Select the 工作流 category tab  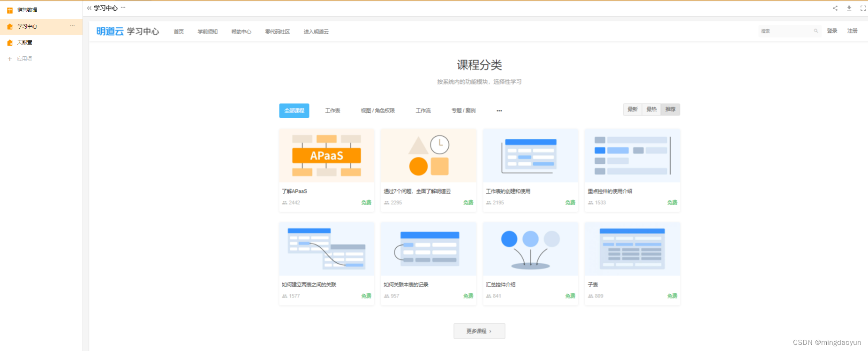point(423,111)
